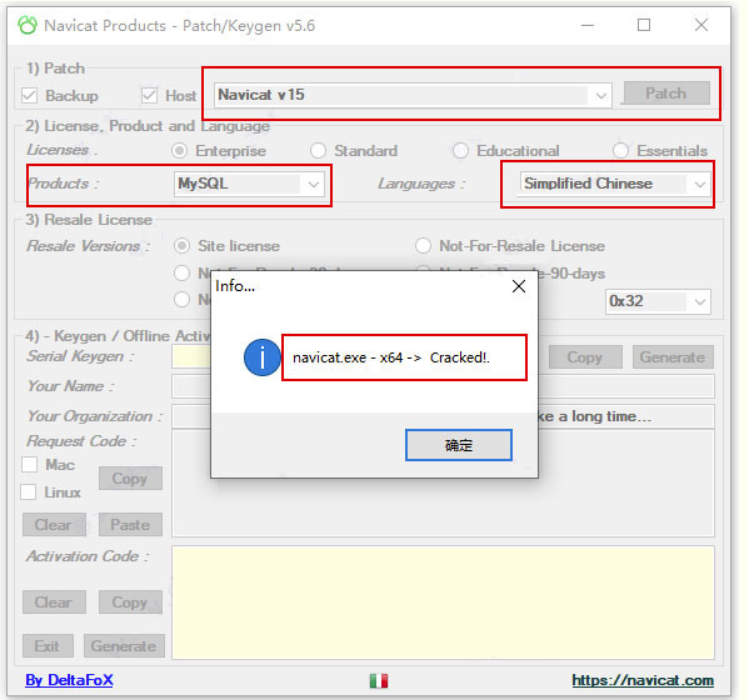Click the 'navicat.exe - x64 -> Cracked!' message
Screen dimensions: 747x700
point(391,357)
